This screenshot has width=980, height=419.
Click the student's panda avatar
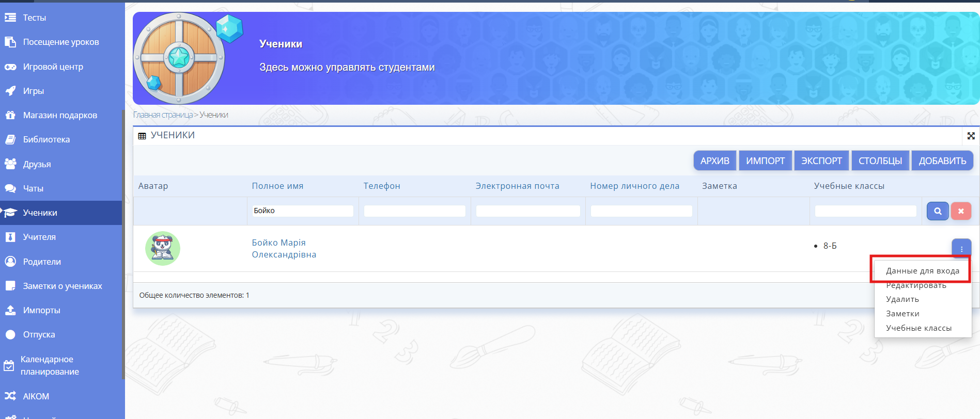coord(163,248)
